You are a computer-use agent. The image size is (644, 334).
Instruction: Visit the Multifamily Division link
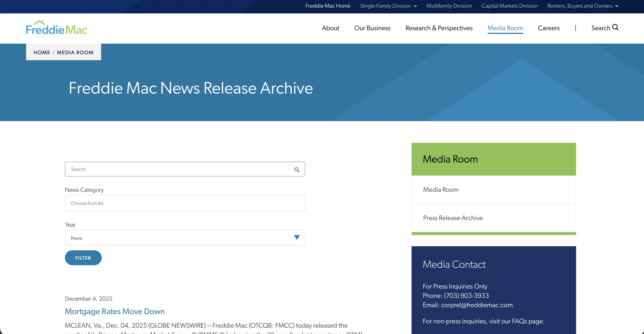tap(449, 6)
